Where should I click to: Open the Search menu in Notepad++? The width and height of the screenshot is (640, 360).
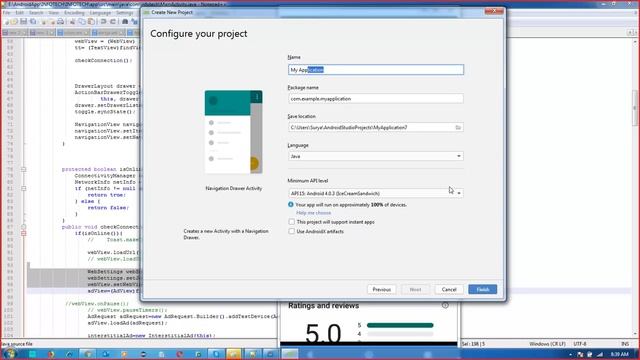(x=36, y=13)
